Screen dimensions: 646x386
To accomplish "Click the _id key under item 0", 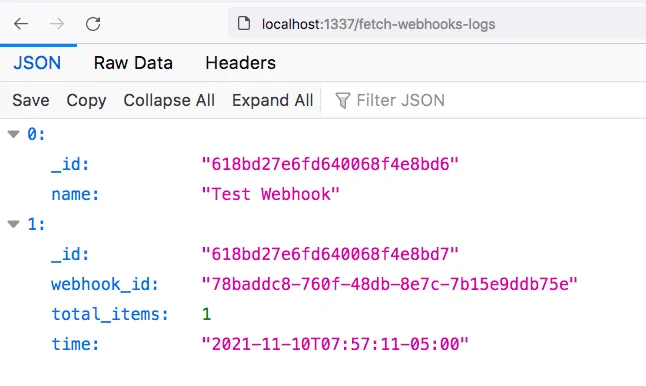I will click(x=70, y=164).
